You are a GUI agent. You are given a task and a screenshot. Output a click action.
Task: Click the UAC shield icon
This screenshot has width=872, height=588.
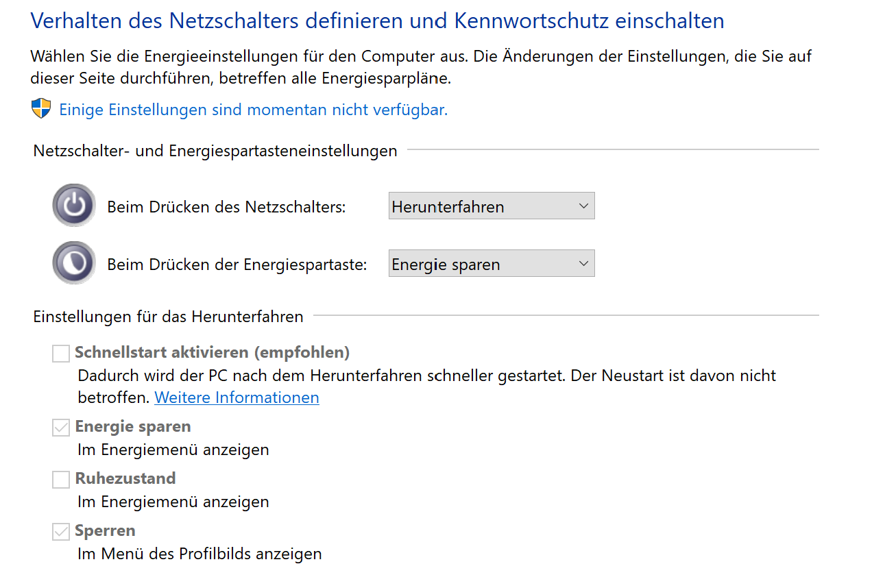pyautogui.click(x=41, y=108)
